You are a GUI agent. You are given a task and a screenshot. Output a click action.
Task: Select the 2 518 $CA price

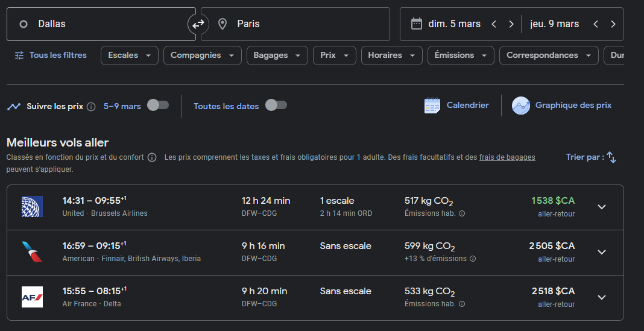[553, 291]
